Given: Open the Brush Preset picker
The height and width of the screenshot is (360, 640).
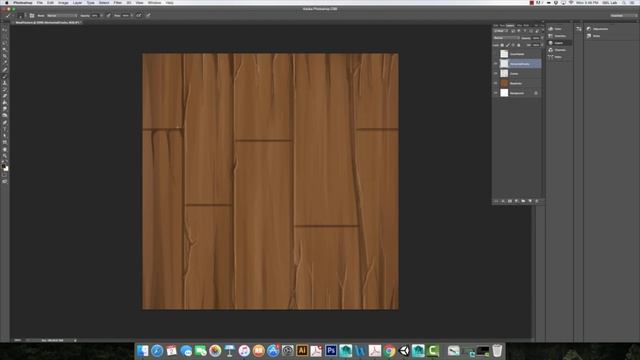Looking at the screenshot, I should coord(20,16).
